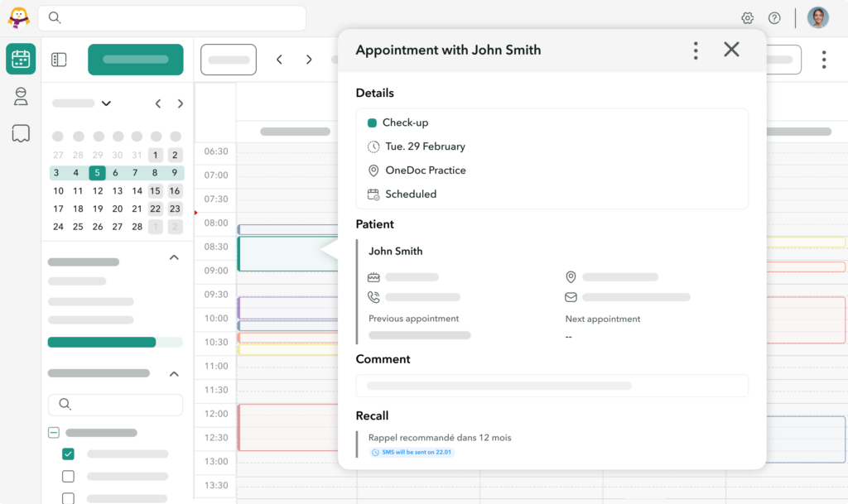Click the SMS will be sent badge
This screenshot has height=504, width=848.
pos(412,452)
